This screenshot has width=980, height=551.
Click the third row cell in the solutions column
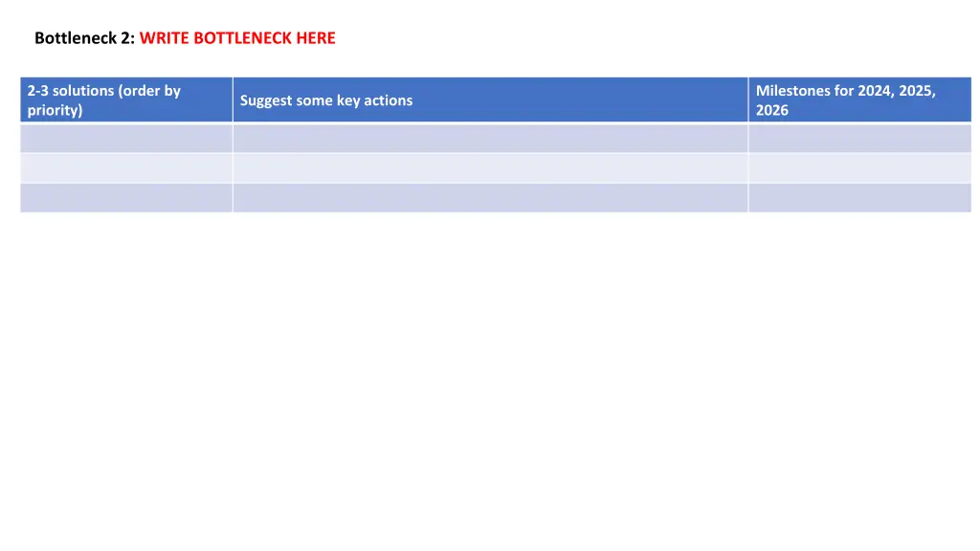(126, 198)
